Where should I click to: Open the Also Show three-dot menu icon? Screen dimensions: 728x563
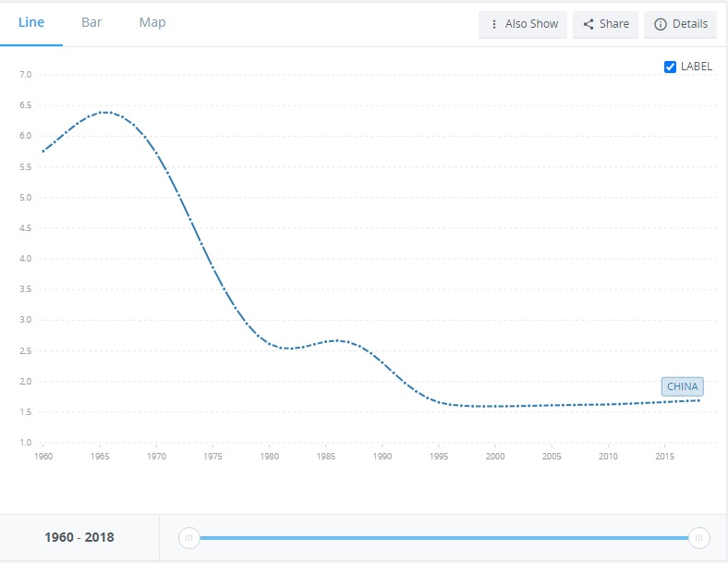point(494,24)
